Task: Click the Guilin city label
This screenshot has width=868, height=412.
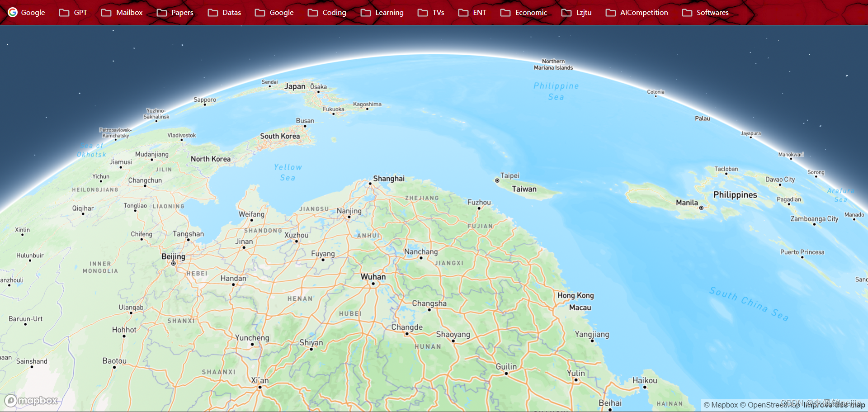Action: 506,367
